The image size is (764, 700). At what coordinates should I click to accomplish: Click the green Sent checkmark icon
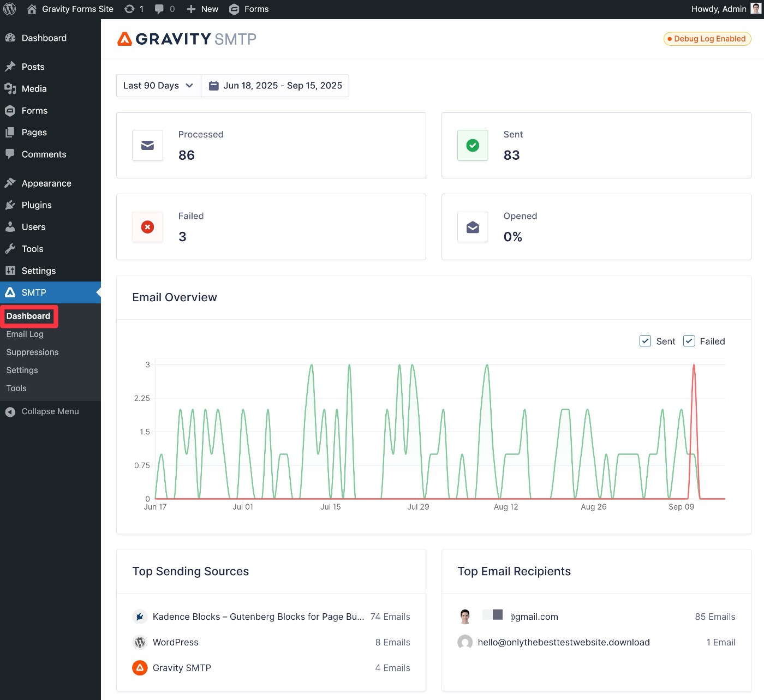473,146
